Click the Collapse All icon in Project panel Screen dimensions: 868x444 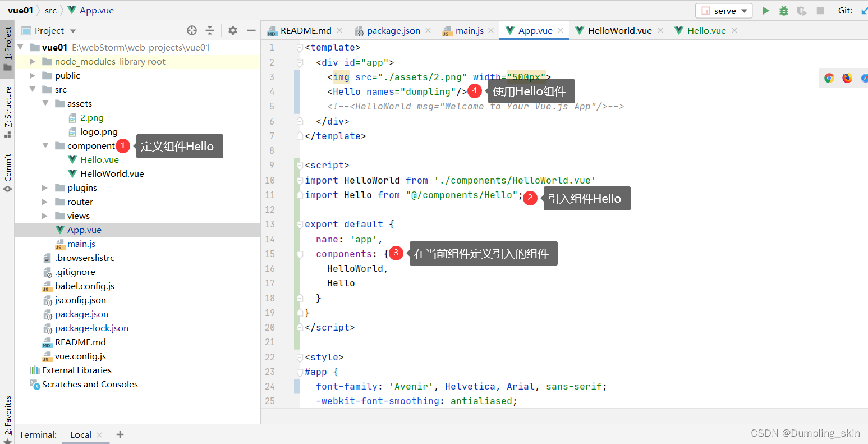pyautogui.click(x=210, y=30)
